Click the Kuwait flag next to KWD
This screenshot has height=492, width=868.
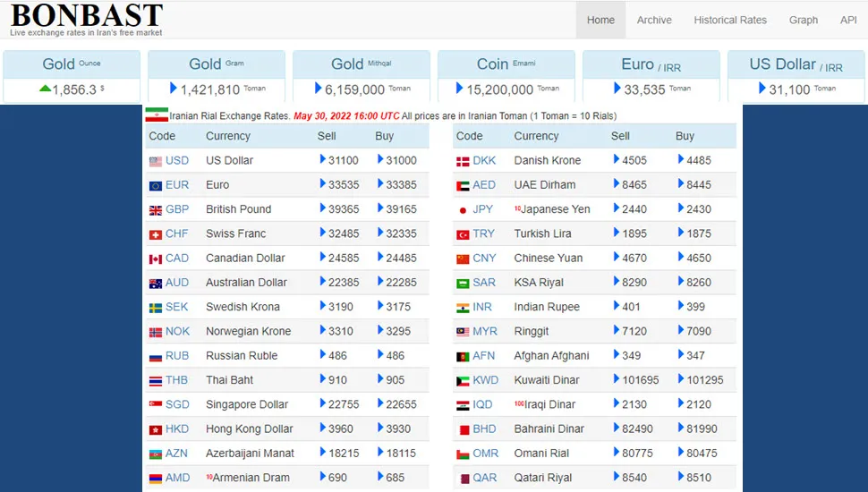(463, 380)
